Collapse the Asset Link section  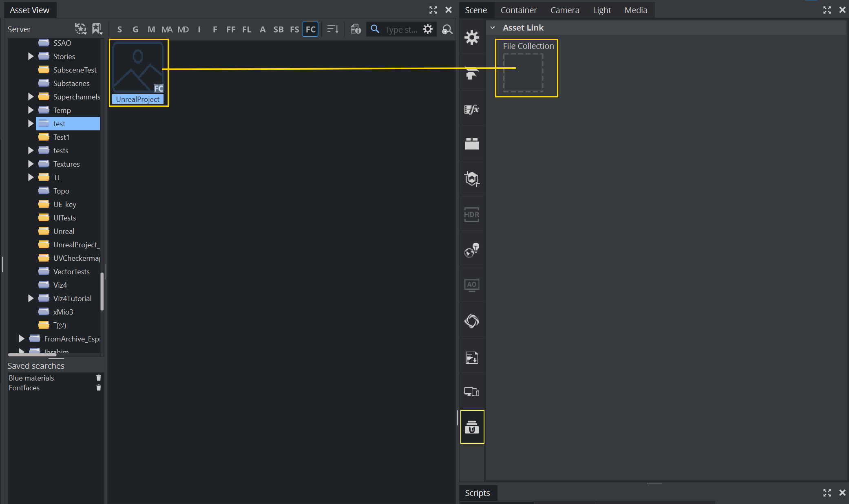point(493,28)
